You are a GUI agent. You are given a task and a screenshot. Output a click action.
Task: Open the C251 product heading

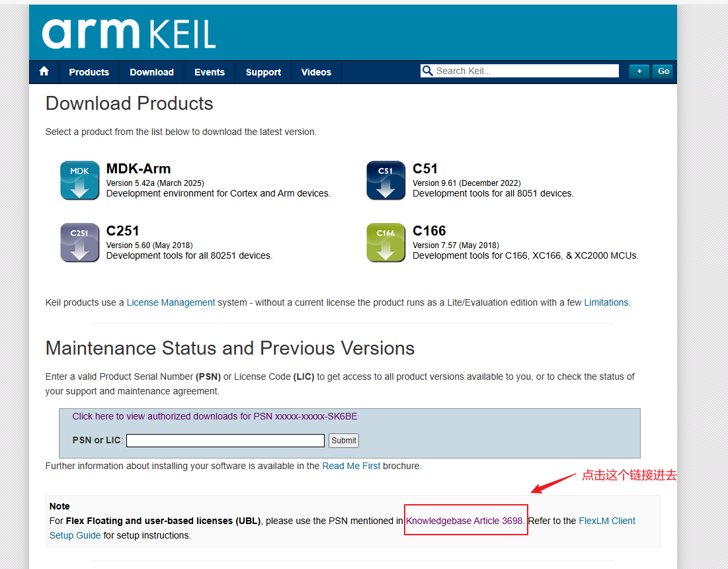pyautogui.click(x=122, y=231)
